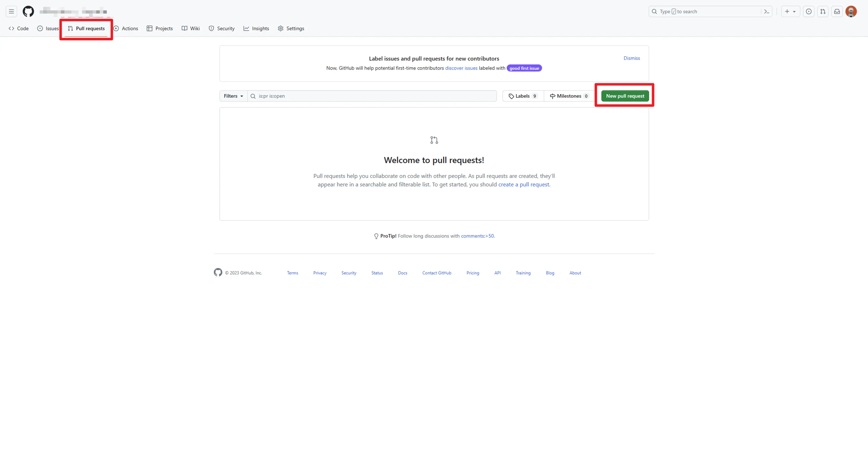
Task: Open the command palette icon
Action: pos(767,12)
